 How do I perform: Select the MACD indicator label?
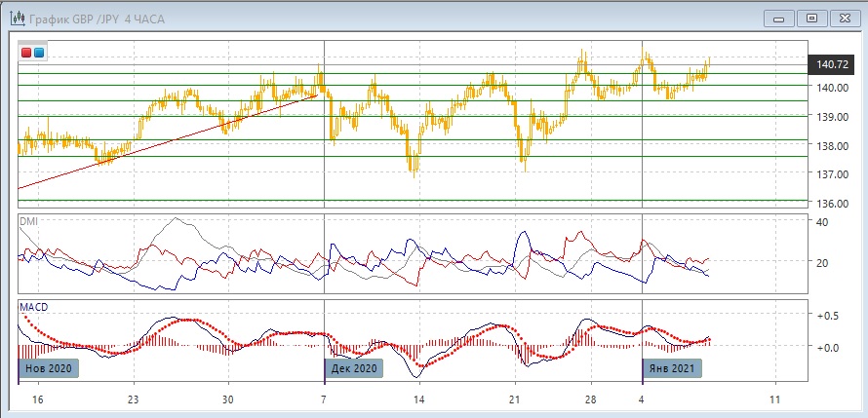[x=34, y=307]
